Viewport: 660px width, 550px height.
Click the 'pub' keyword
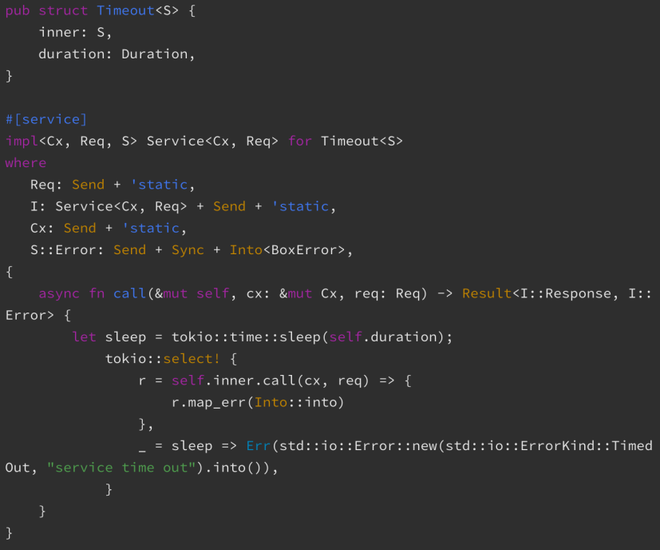pyautogui.click(x=17, y=11)
